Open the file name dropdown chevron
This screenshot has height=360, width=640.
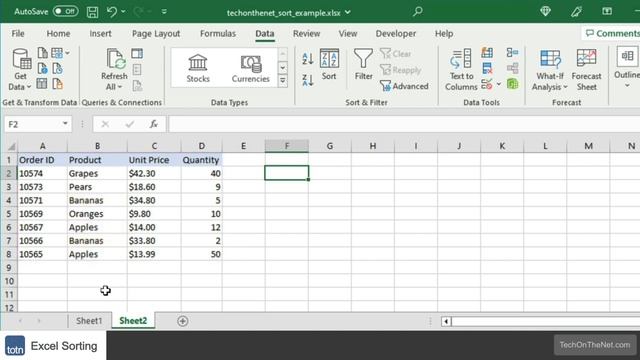coord(347,12)
